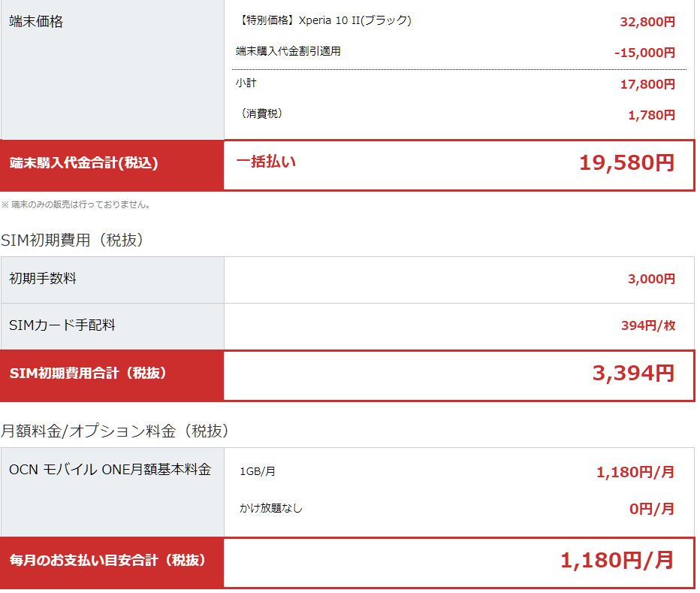Click the 端末価格 row label
The height and width of the screenshot is (593, 700).
[36, 22]
